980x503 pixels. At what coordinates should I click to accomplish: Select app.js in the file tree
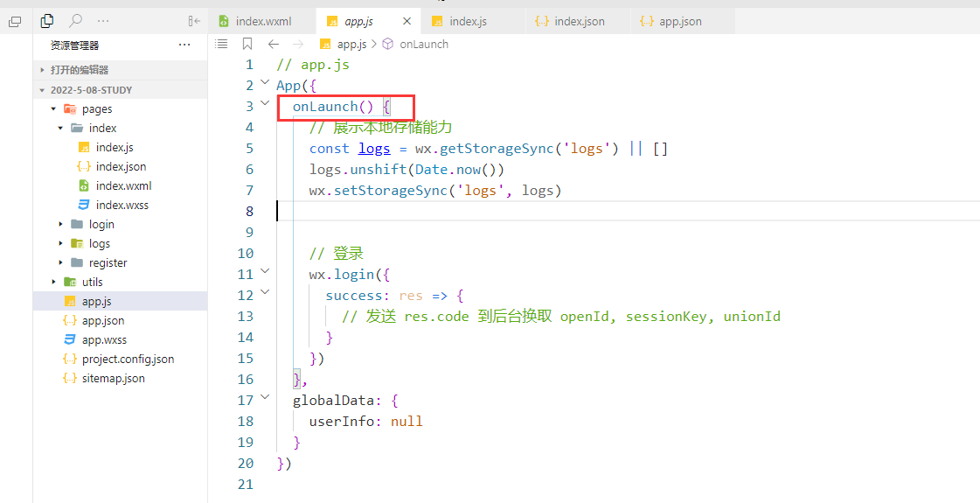click(x=120, y=301)
